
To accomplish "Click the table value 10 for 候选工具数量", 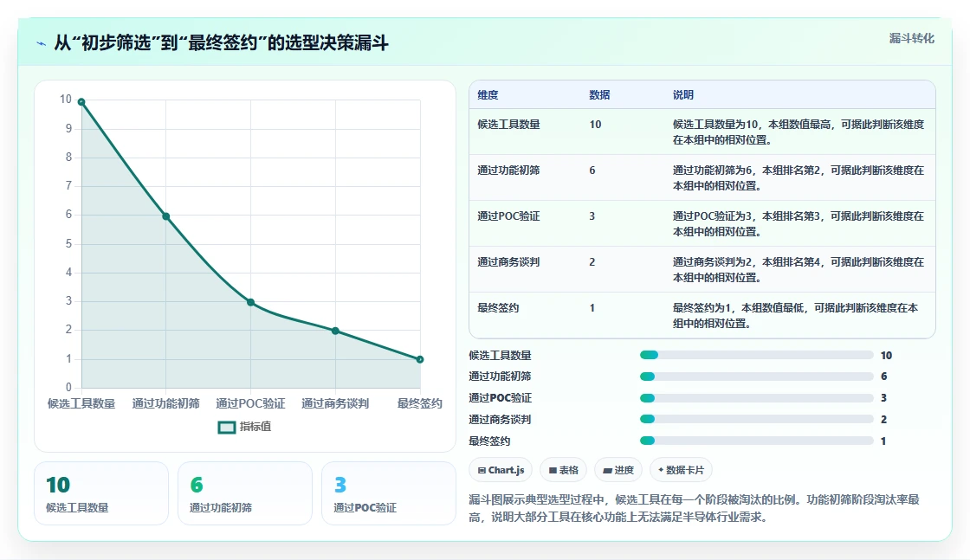I will click(x=595, y=125).
